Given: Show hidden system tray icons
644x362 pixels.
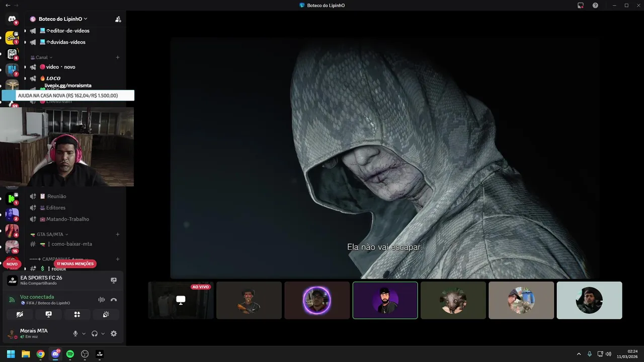Looking at the screenshot, I should tap(579, 354).
